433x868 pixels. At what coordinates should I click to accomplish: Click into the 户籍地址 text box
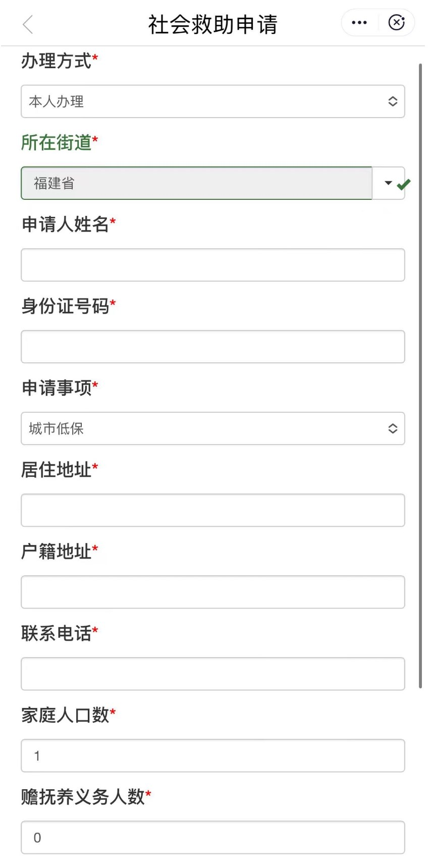tap(212, 592)
